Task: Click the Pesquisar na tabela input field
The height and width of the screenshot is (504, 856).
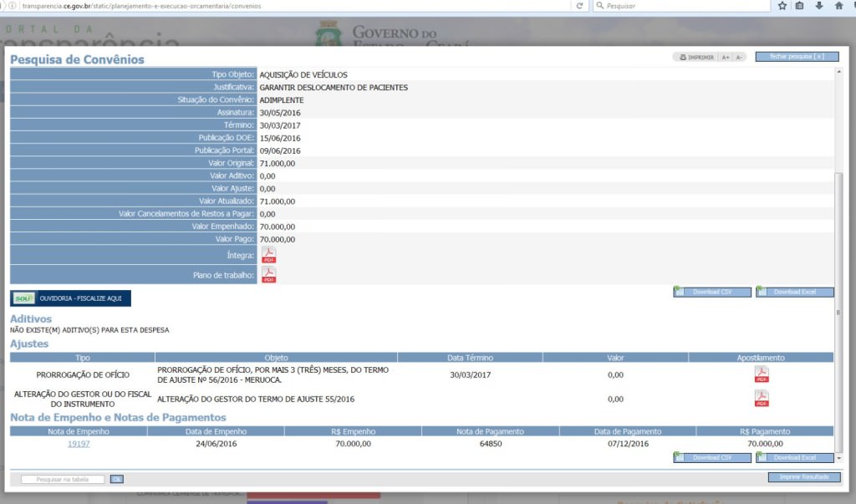Action: pyautogui.click(x=64, y=479)
